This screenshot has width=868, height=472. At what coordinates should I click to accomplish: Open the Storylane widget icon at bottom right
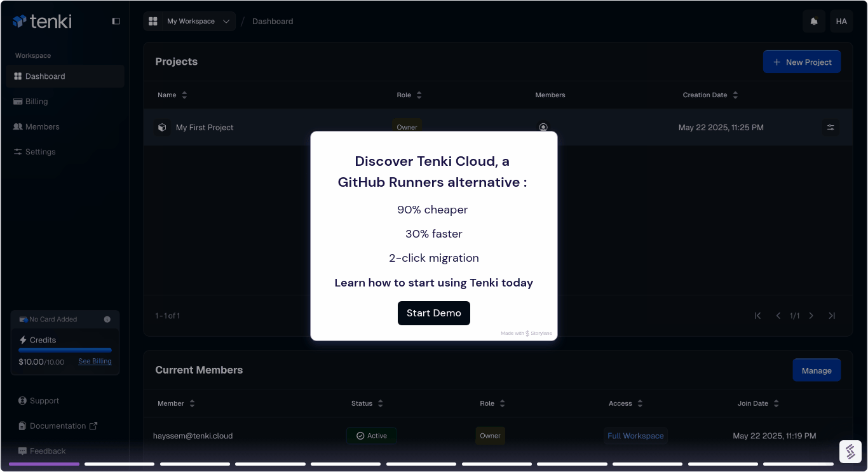851,451
